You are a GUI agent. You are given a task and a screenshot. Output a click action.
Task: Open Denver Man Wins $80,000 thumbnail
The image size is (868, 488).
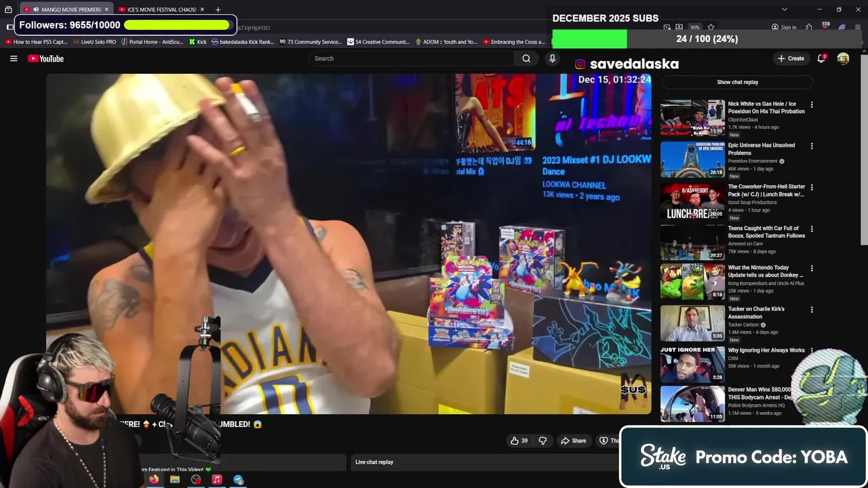[692, 404]
